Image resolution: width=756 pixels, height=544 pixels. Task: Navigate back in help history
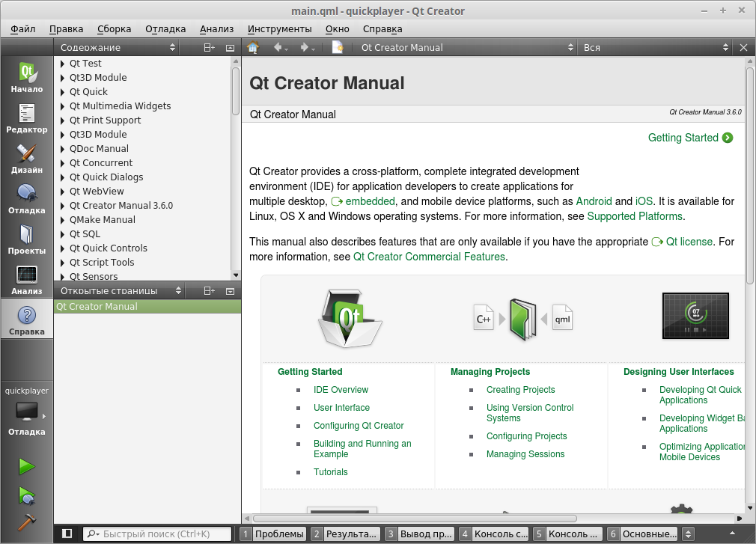tap(280, 47)
